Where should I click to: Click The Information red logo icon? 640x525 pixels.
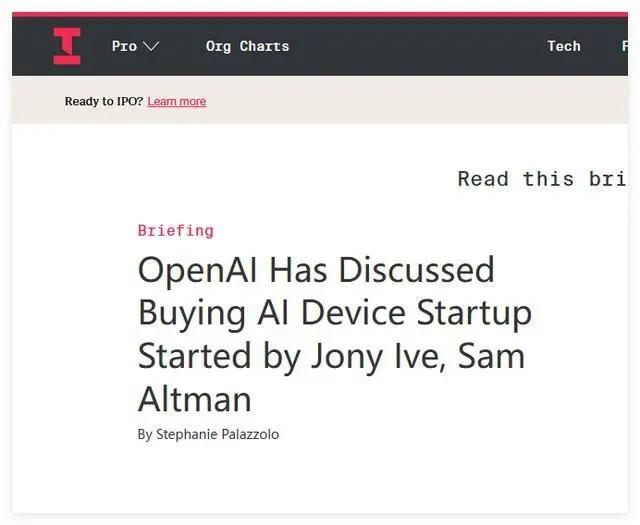click(67, 46)
